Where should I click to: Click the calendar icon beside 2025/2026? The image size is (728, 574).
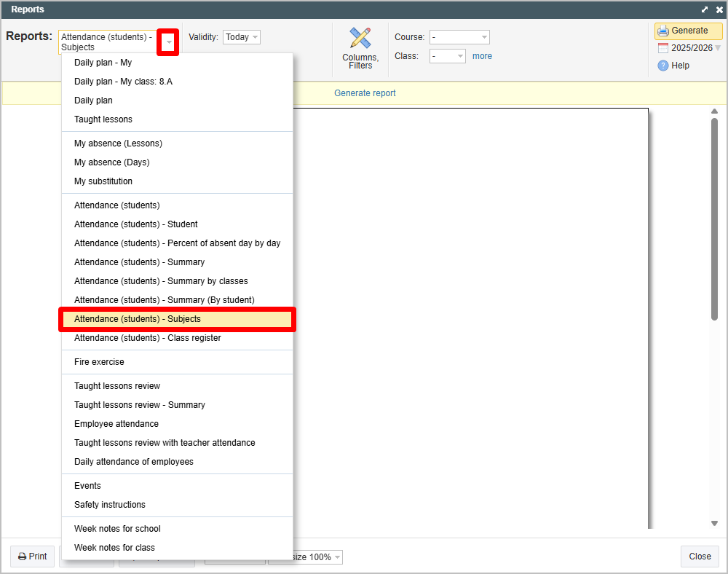(663, 48)
